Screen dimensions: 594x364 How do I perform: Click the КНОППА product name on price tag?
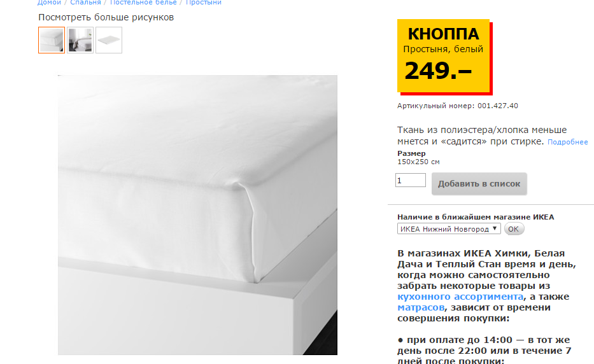[443, 34]
